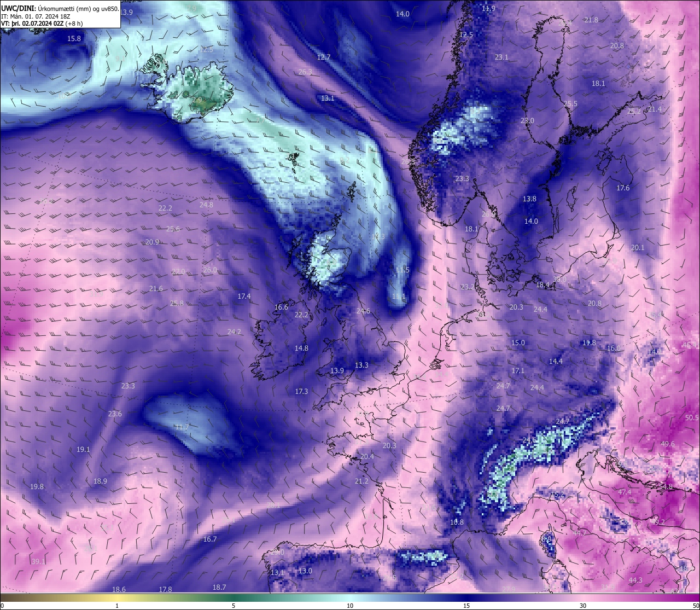Select the 39.1 value in the bottom left

click(x=38, y=562)
